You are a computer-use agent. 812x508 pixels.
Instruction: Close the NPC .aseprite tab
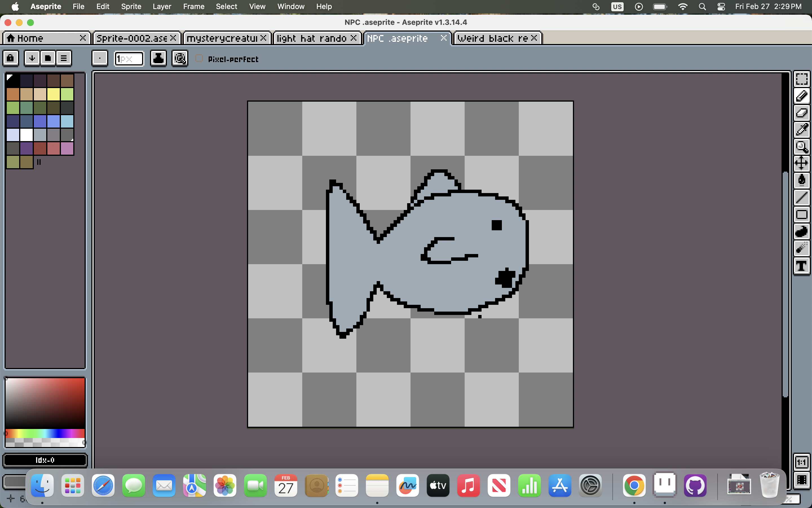(x=443, y=38)
